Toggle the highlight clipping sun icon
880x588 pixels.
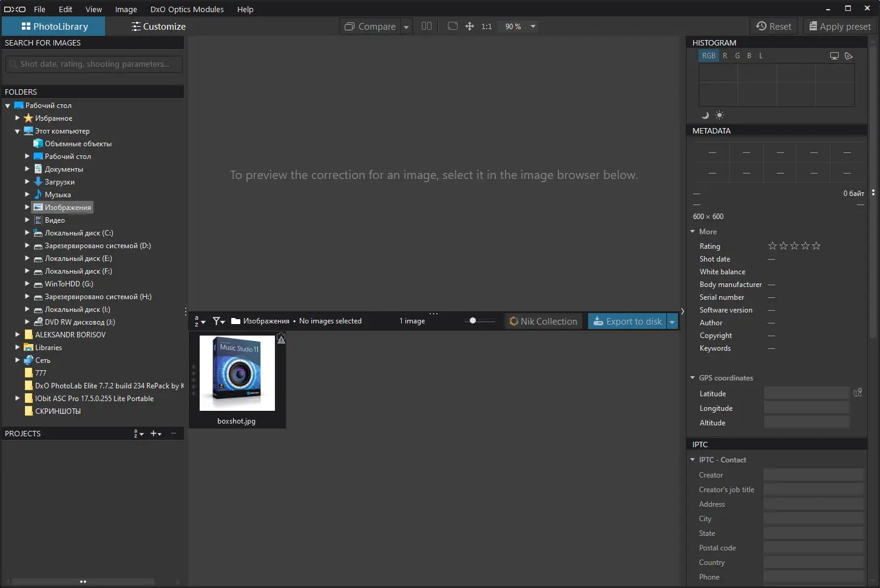point(719,115)
